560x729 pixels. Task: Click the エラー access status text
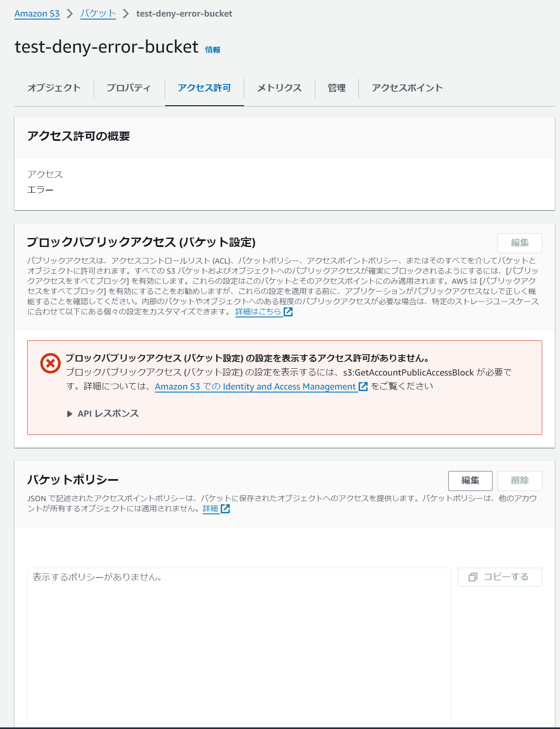click(x=40, y=190)
